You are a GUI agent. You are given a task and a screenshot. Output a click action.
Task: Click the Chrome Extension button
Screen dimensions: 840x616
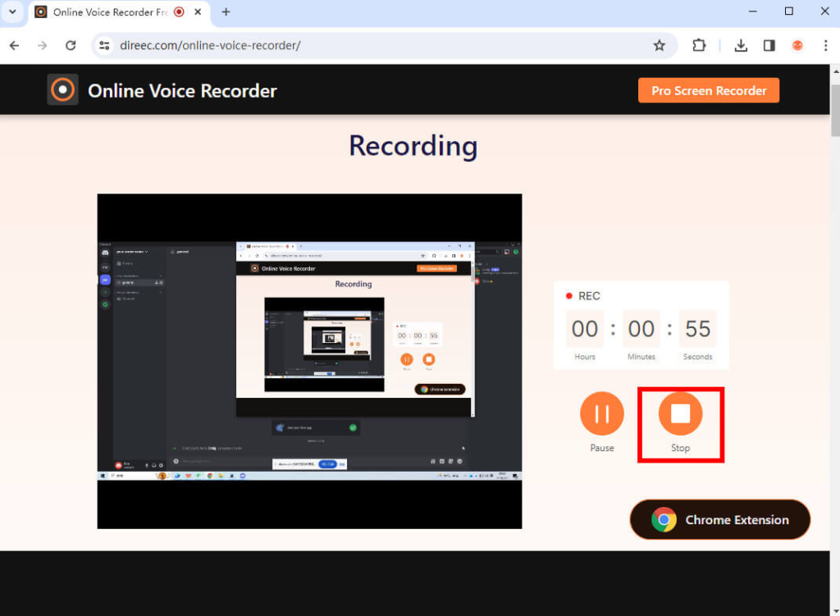pos(719,519)
